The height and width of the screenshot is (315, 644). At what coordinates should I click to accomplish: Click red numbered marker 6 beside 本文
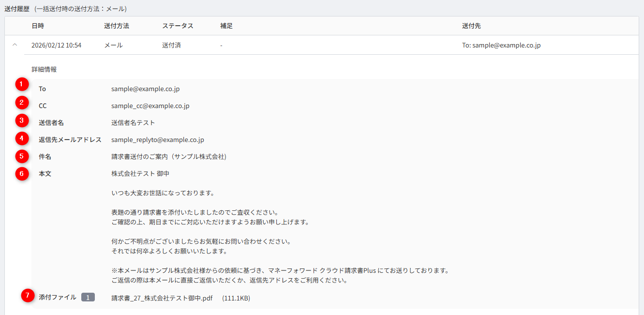click(x=22, y=173)
